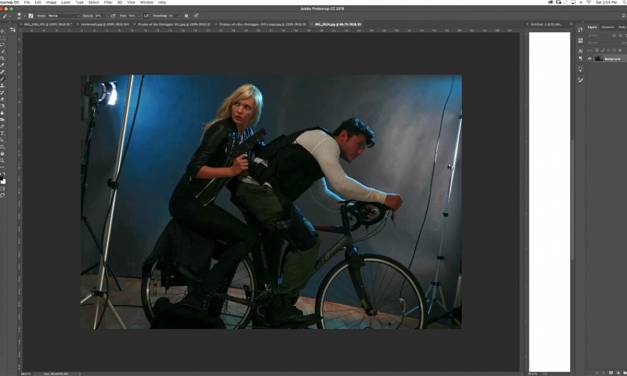Open the Brush Preset picker

(x=19, y=16)
